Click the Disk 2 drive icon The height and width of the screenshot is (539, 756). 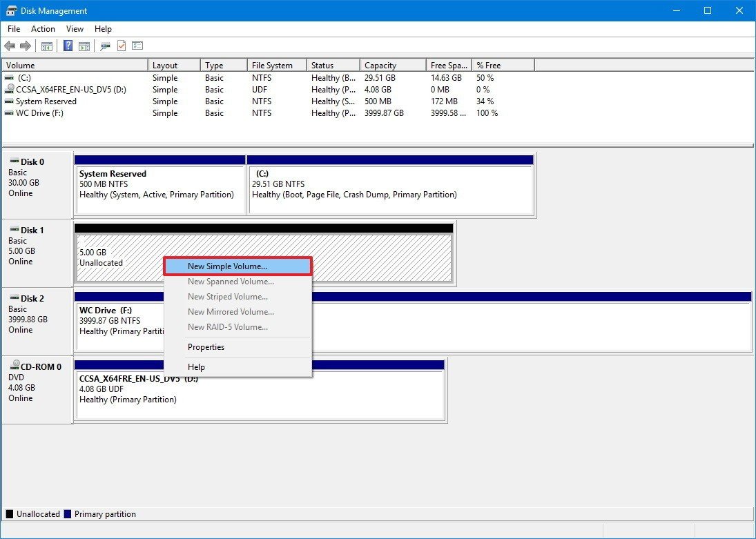[14, 298]
